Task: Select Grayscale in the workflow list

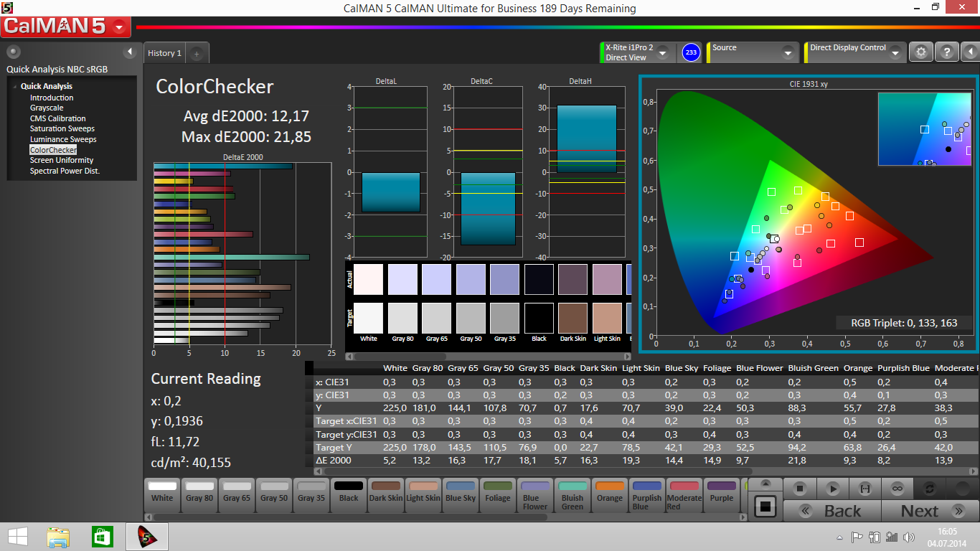Action: [x=47, y=108]
